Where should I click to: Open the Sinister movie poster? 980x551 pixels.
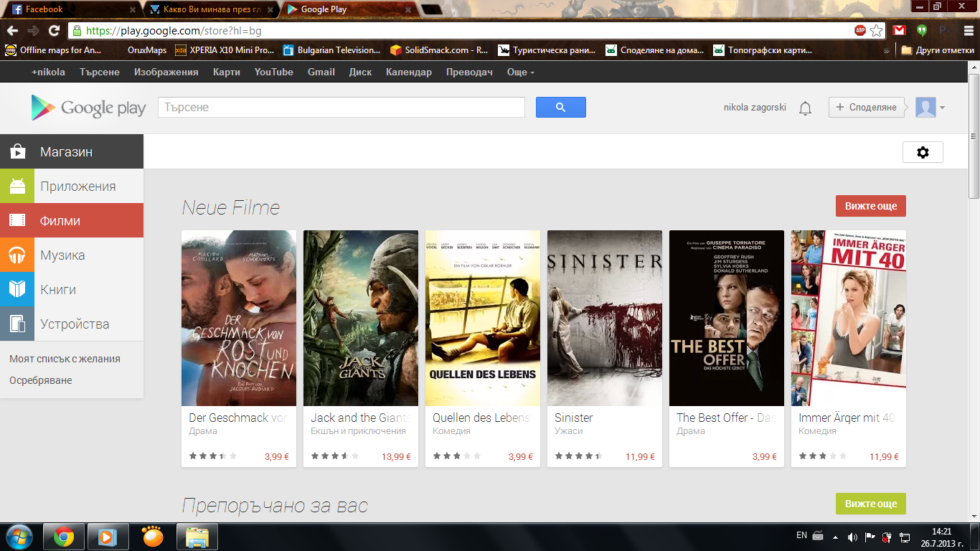605,318
